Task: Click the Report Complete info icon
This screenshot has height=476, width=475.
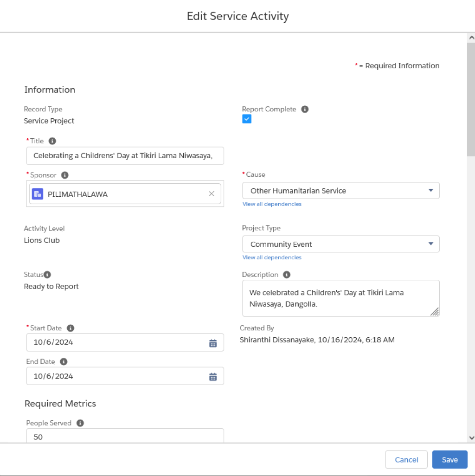Action: click(x=305, y=109)
